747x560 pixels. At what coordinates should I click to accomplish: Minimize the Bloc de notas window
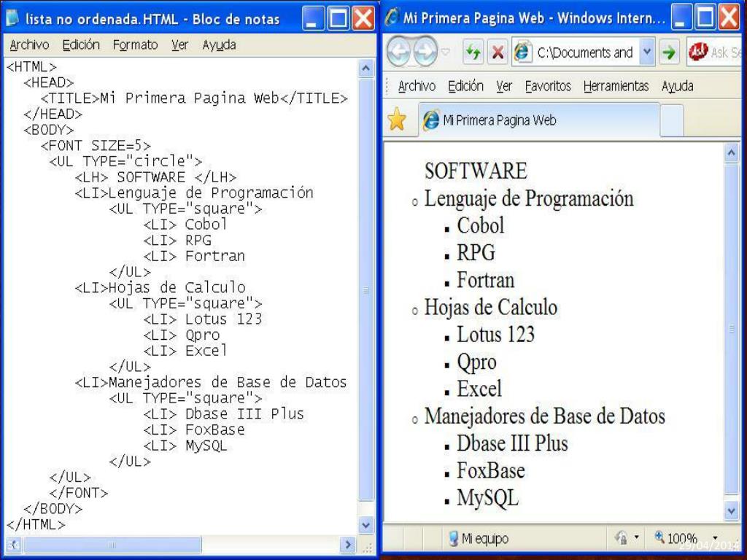(312, 18)
